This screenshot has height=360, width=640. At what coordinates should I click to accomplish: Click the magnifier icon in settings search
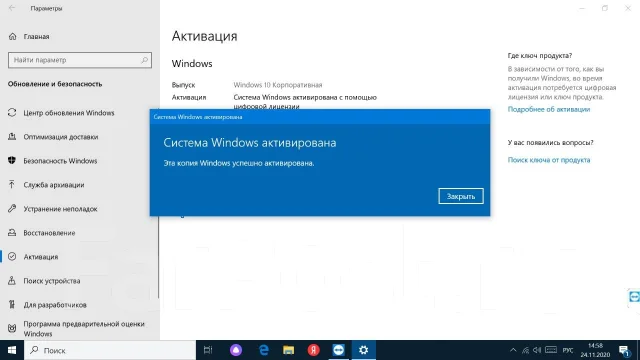click(x=144, y=60)
